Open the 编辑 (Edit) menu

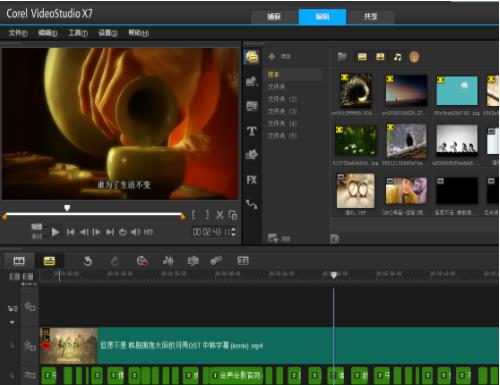pos(48,33)
